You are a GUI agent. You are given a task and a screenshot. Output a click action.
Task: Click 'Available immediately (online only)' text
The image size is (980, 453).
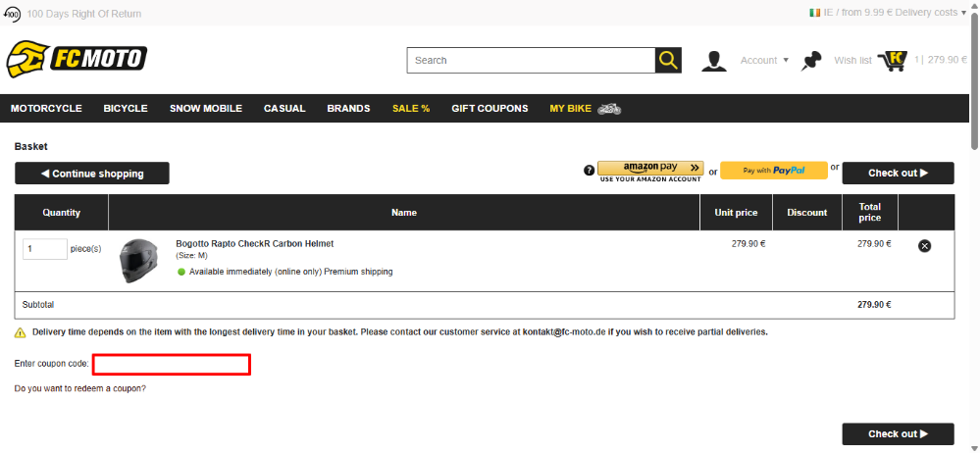click(x=255, y=272)
